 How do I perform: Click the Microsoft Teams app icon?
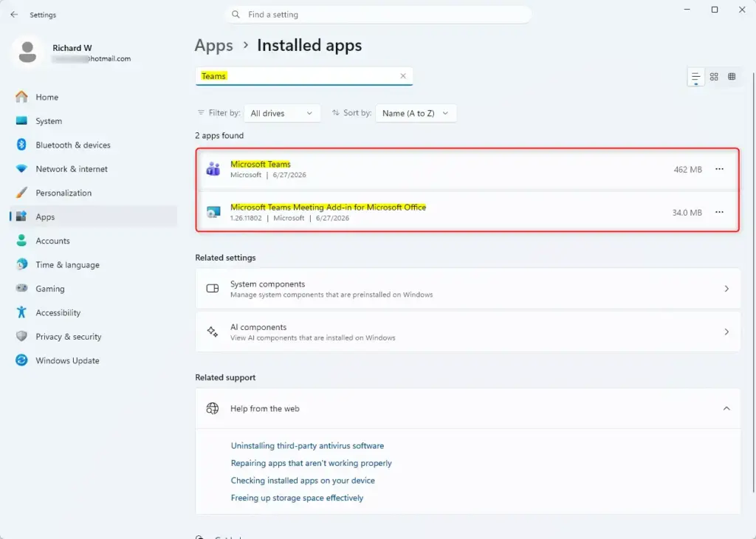click(213, 169)
